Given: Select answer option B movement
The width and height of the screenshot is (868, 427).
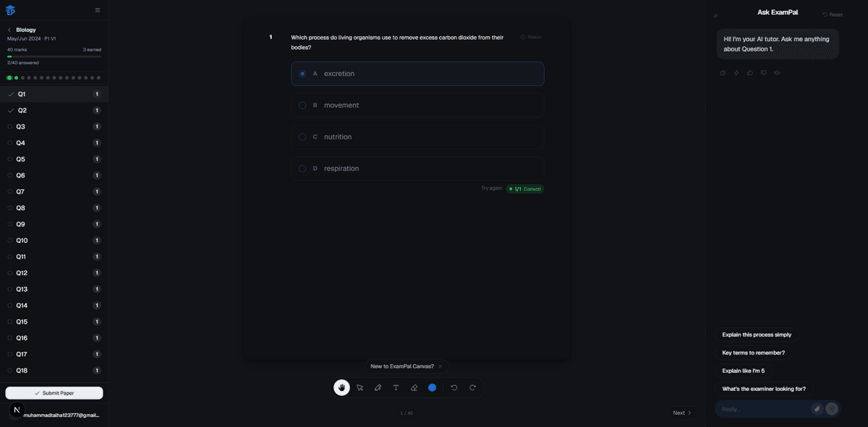Looking at the screenshot, I should pos(417,105).
